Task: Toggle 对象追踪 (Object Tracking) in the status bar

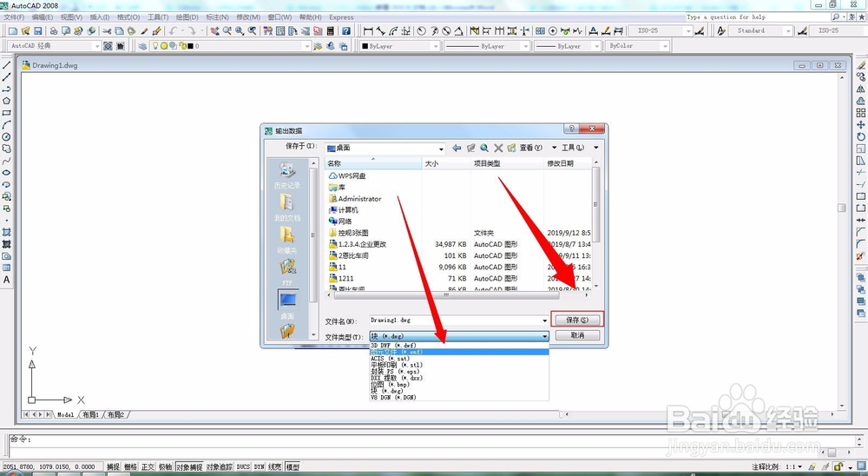Action: tap(220, 467)
